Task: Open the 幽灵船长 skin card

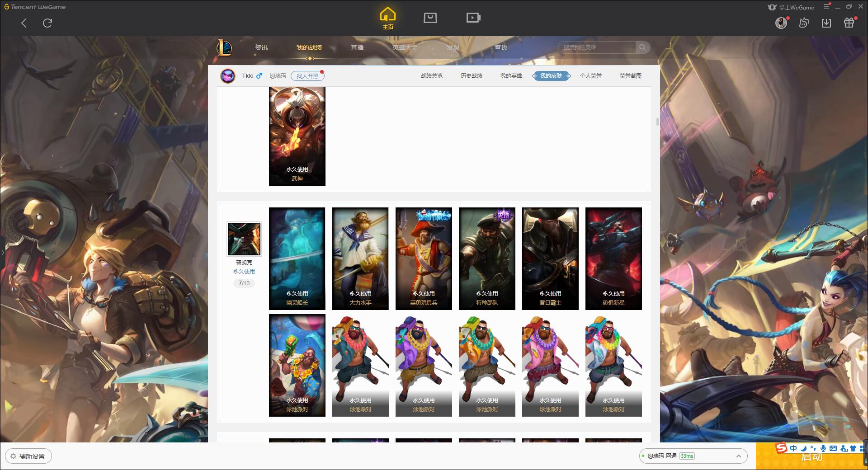Action: click(x=297, y=258)
